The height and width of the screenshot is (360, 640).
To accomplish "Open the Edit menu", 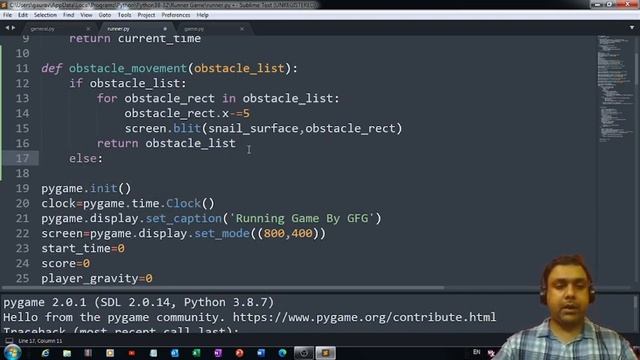I will tap(23, 15).
